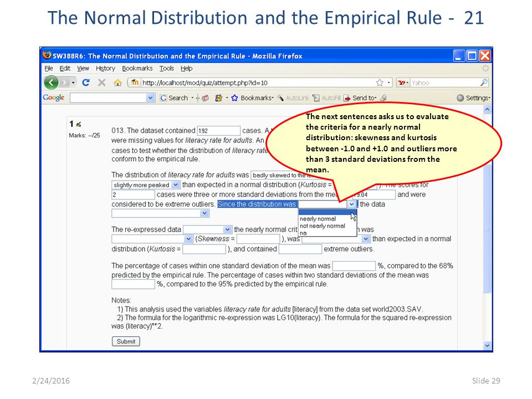
Task: Open the Help menu
Action: tap(186, 68)
